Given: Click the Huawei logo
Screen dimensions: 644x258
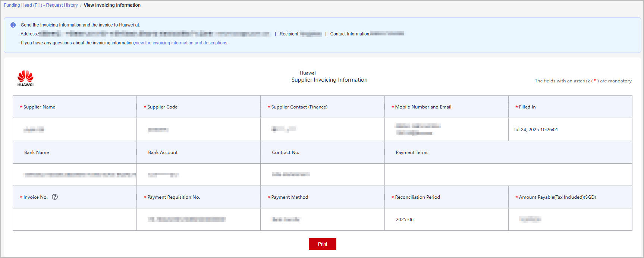Looking at the screenshot, I should click(25, 78).
